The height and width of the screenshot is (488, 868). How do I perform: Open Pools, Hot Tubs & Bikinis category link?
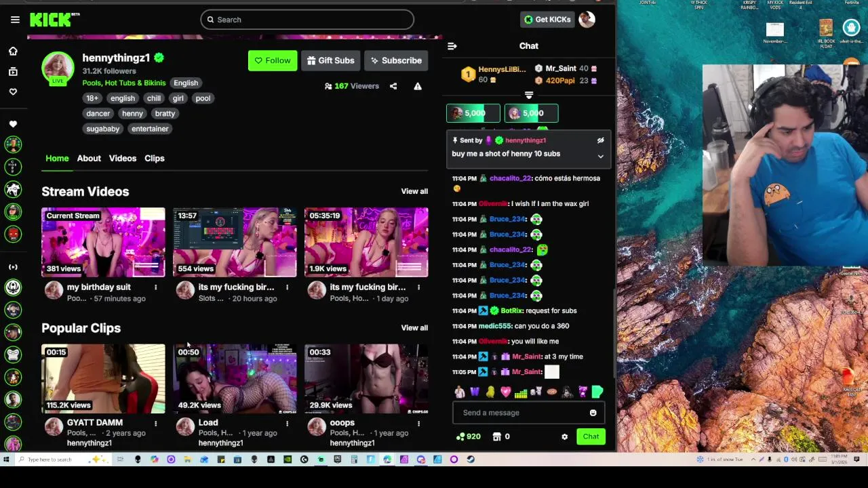click(123, 83)
